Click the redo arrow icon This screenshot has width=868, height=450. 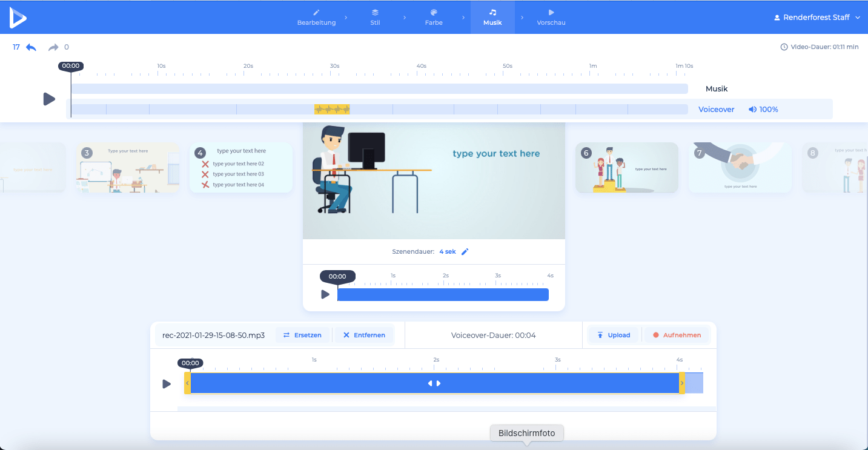click(x=53, y=47)
